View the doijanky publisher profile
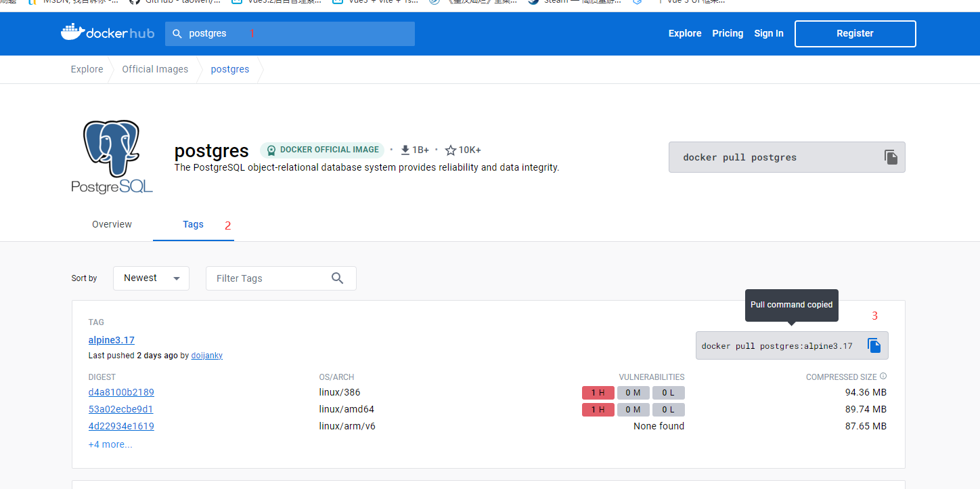Viewport: 980px width, 489px height. click(206, 355)
